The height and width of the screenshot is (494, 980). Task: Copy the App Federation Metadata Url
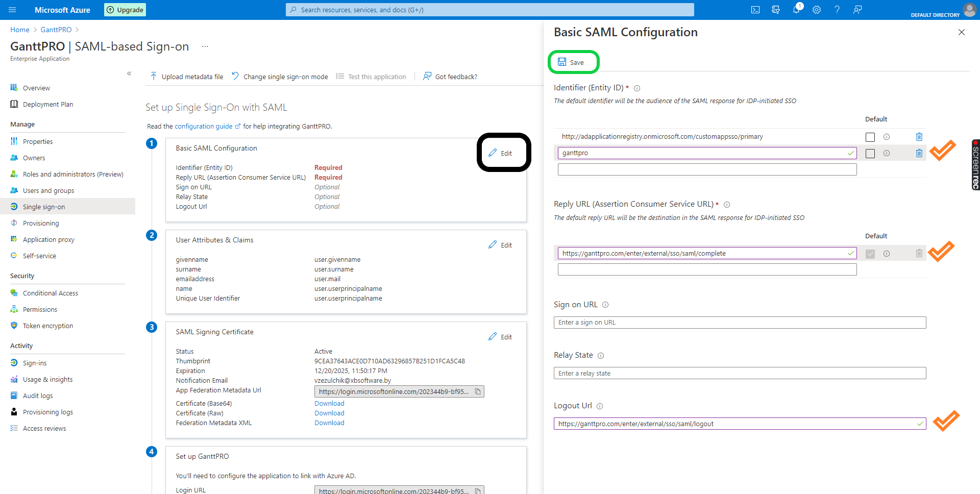click(478, 391)
